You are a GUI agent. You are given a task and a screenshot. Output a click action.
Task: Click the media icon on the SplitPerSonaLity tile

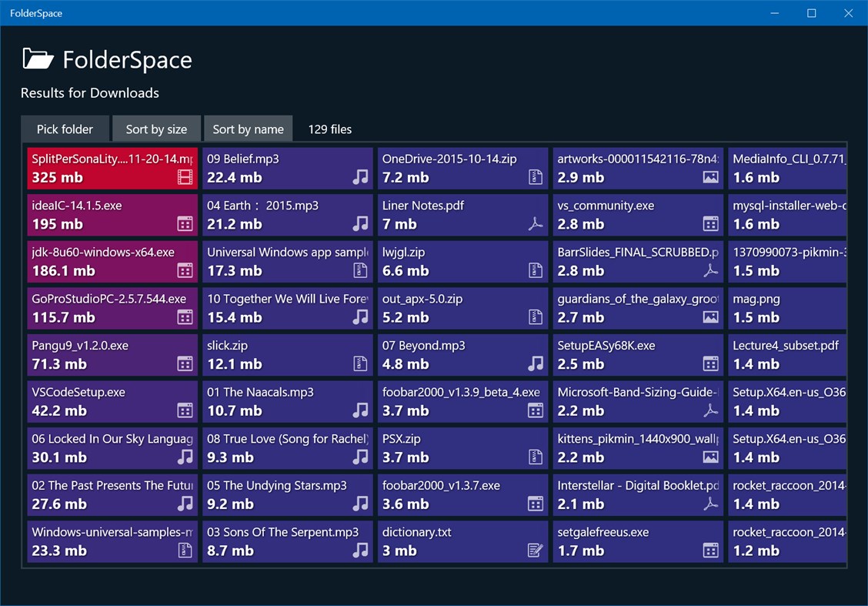(184, 177)
